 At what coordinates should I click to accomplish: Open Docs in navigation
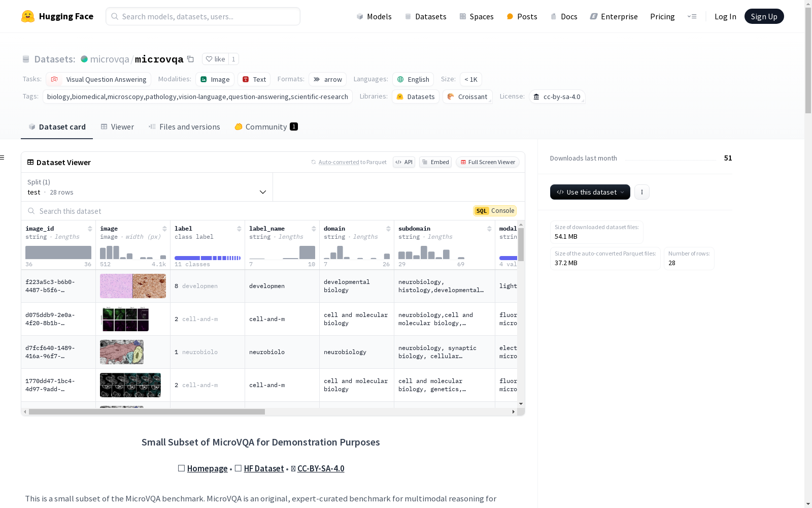click(564, 16)
